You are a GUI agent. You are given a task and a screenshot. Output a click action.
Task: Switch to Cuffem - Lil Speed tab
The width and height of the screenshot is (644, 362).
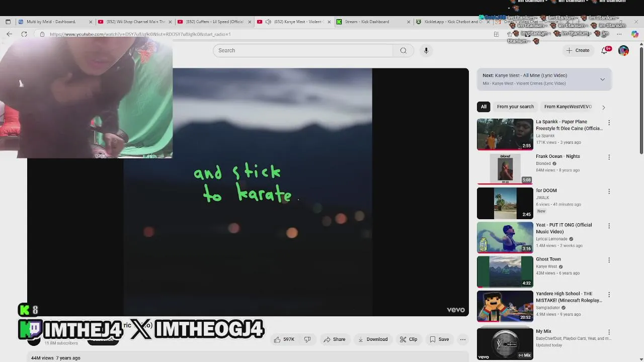[215, 22]
